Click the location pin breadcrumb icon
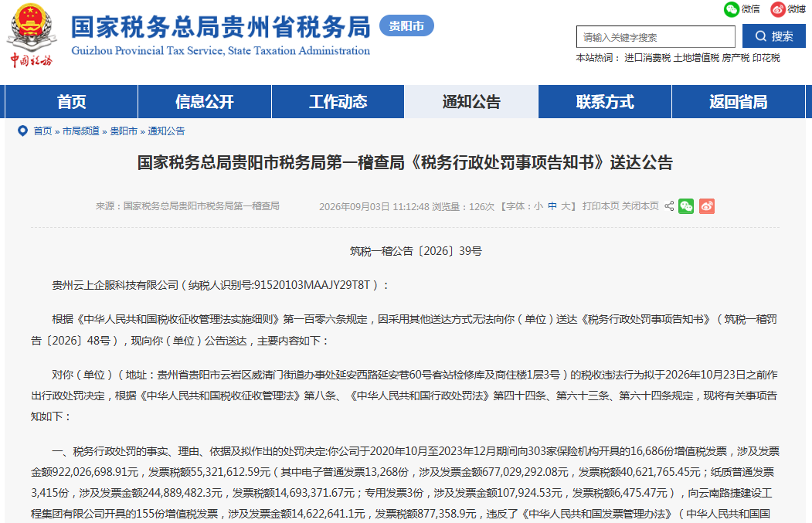 click(x=22, y=131)
